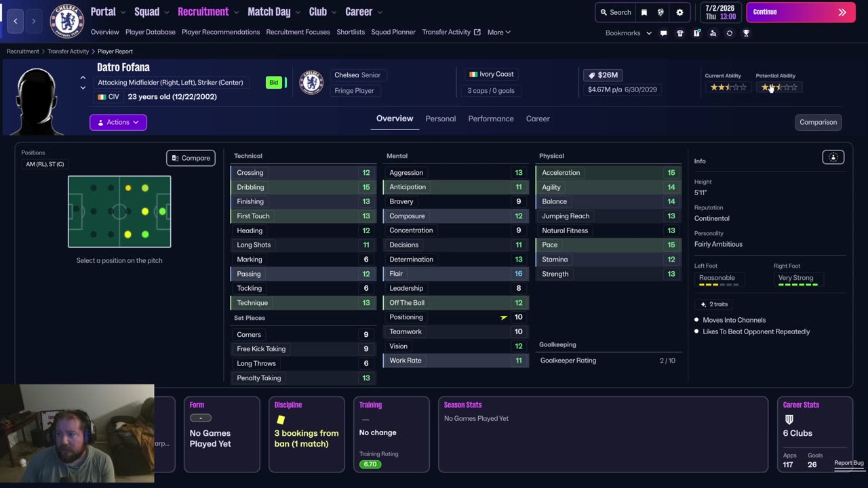Viewport: 868px width, 488px height.
Task: Open the tactics board shortcut icon
Action: [x=696, y=33]
